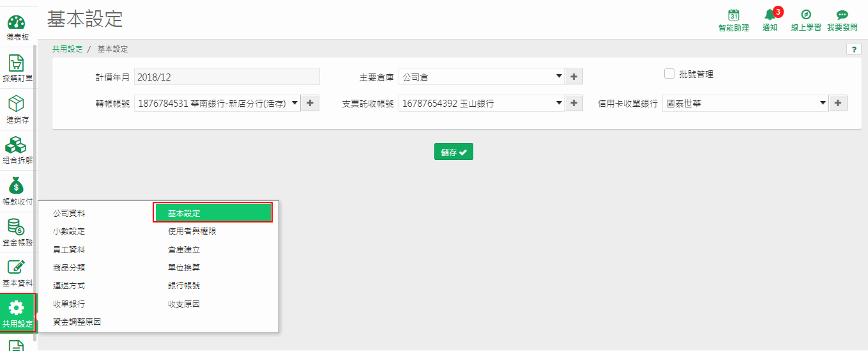868x351 pixels.
Task: Click the 計價年月 field showing 2018/12
Action: (x=227, y=77)
